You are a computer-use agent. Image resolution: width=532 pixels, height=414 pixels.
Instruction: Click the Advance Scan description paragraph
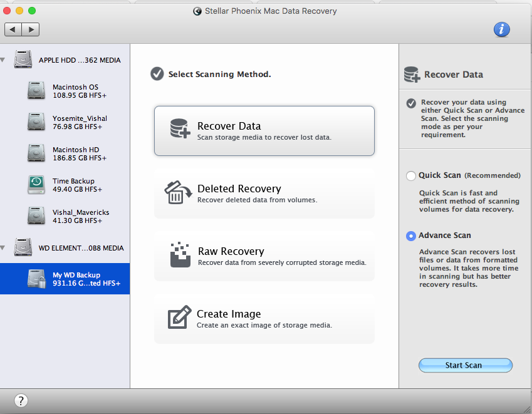(469, 268)
